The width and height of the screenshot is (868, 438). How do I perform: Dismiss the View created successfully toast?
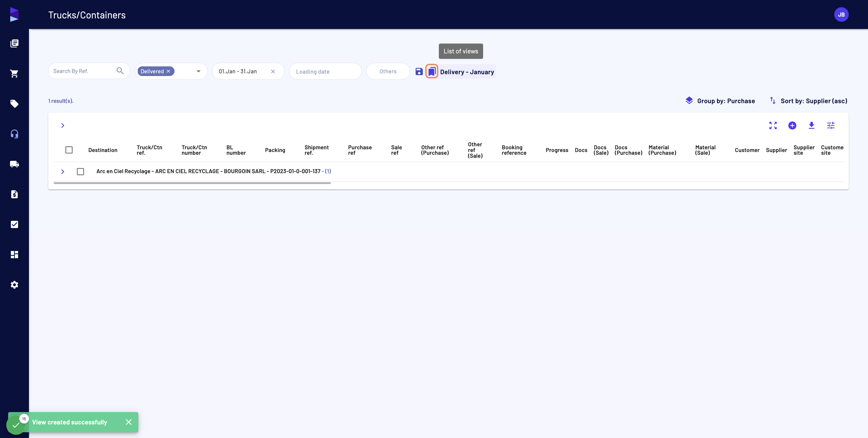pyautogui.click(x=129, y=422)
